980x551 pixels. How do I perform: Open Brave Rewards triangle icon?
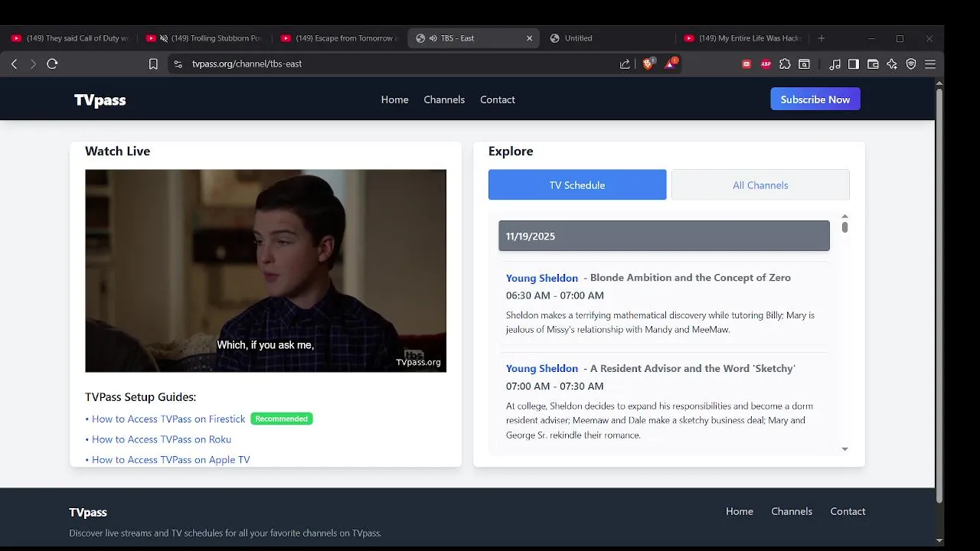click(x=671, y=64)
